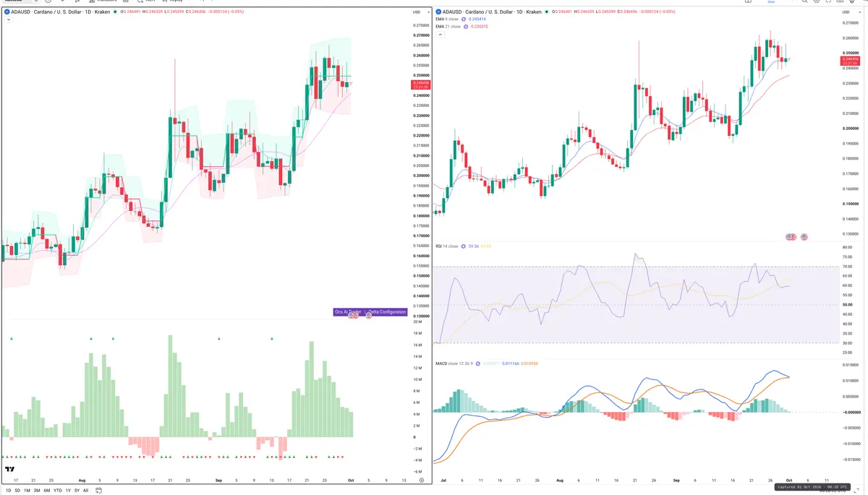The width and height of the screenshot is (868, 495).
Task: Select the 5D time range
Action: [x=17, y=490]
